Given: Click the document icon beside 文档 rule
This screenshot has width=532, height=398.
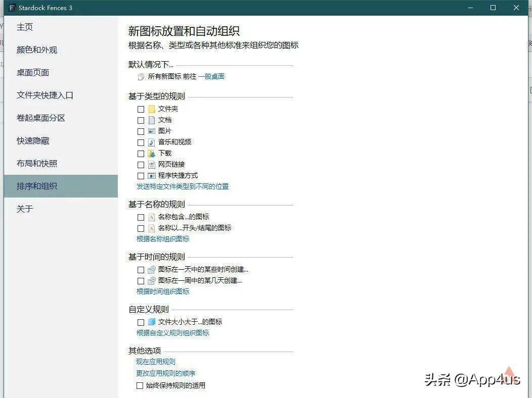Looking at the screenshot, I should (152, 120).
